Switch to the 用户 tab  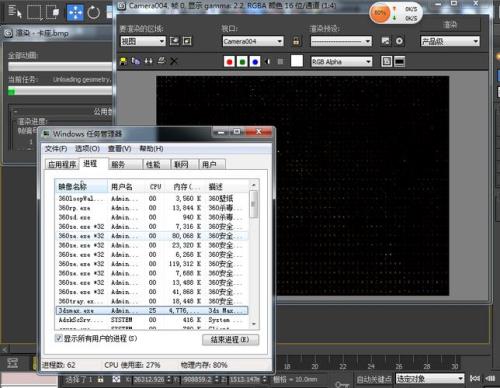point(212,164)
